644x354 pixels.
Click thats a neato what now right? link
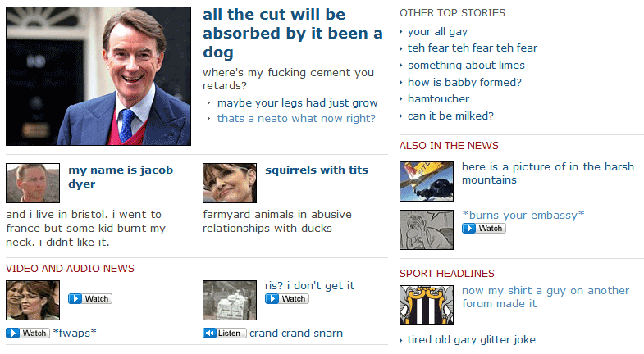296,119
